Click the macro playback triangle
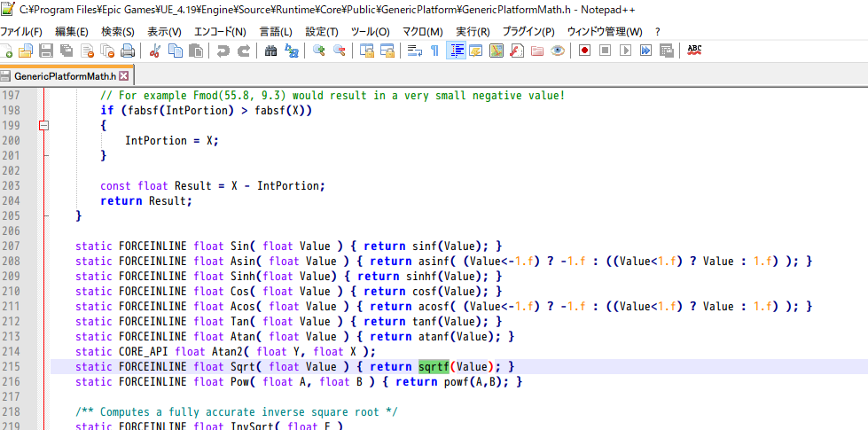 tap(626, 51)
